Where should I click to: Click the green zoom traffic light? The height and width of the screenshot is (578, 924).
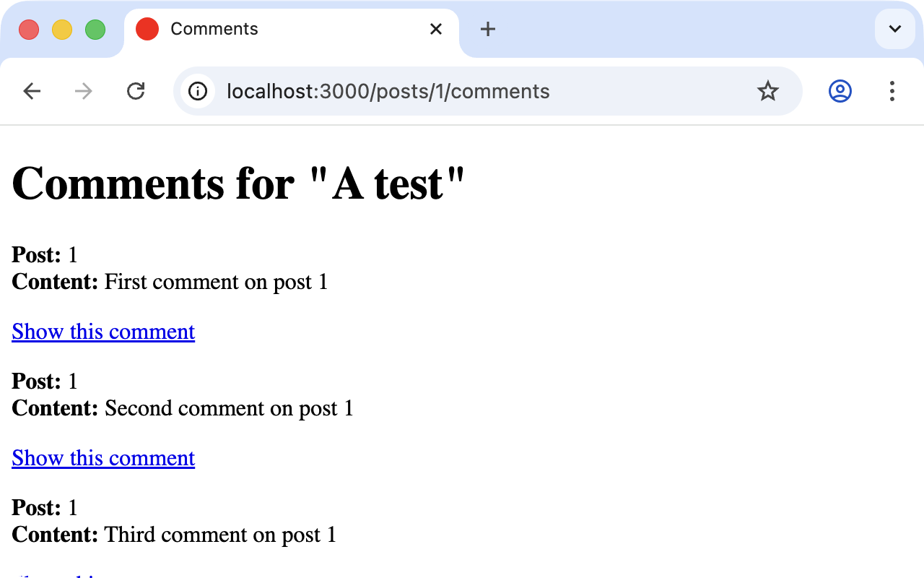95,30
